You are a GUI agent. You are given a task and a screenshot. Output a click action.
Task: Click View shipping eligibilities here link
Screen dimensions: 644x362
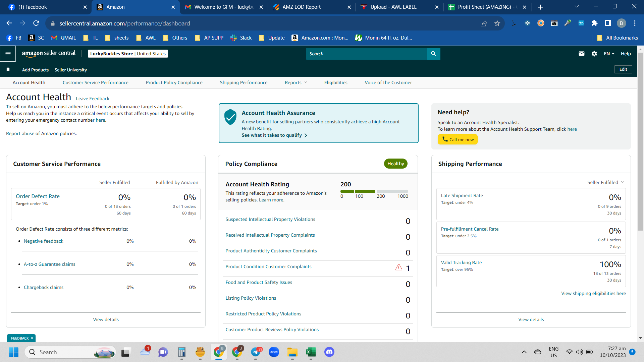tap(593, 293)
